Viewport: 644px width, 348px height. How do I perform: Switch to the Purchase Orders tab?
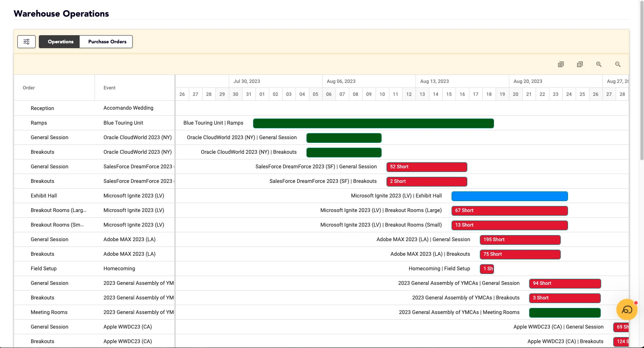click(106, 42)
